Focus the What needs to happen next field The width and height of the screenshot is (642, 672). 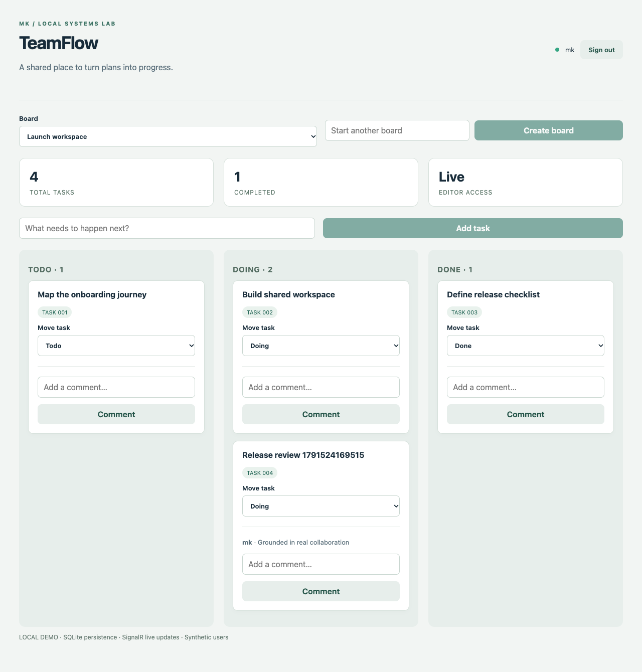pos(167,228)
